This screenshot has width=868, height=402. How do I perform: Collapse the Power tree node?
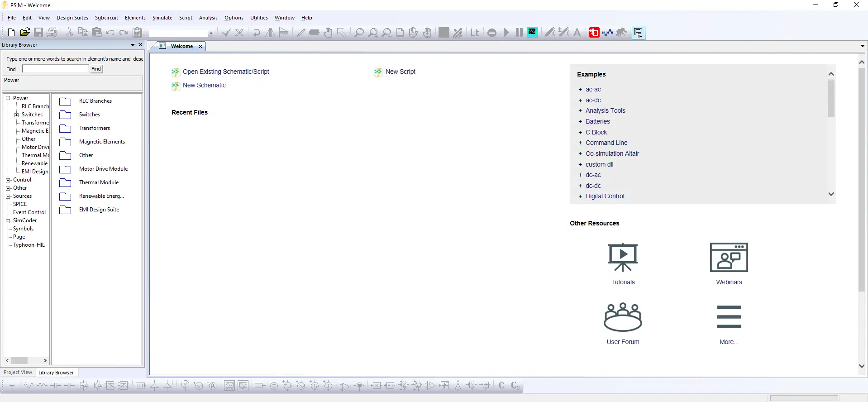pyautogui.click(x=8, y=98)
